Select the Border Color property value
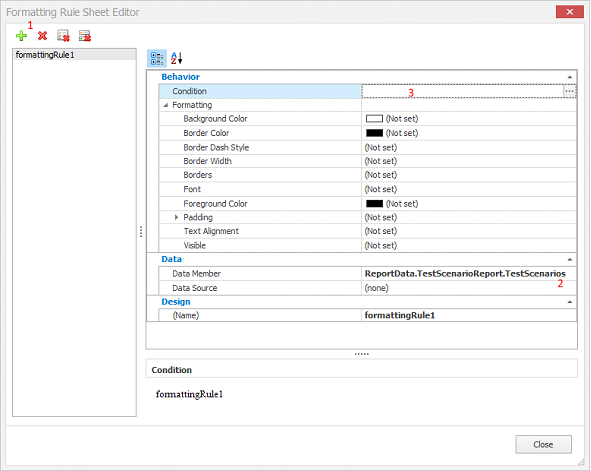591x471 pixels. click(469, 133)
